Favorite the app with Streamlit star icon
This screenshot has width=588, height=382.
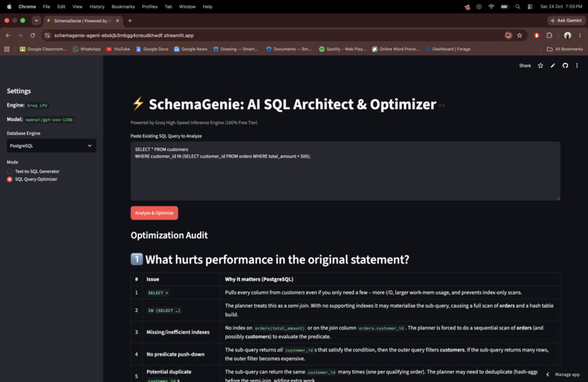click(x=541, y=66)
